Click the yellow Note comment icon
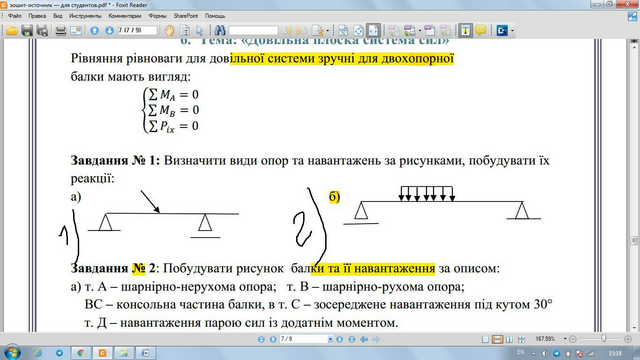640x360 pixels. click(x=480, y=30)
